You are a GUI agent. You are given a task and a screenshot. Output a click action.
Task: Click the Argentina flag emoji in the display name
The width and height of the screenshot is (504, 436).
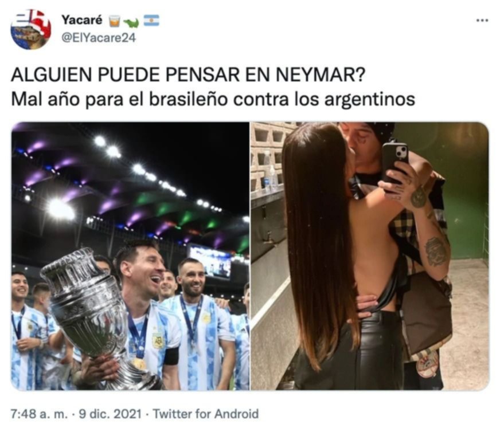click(151, 21)
